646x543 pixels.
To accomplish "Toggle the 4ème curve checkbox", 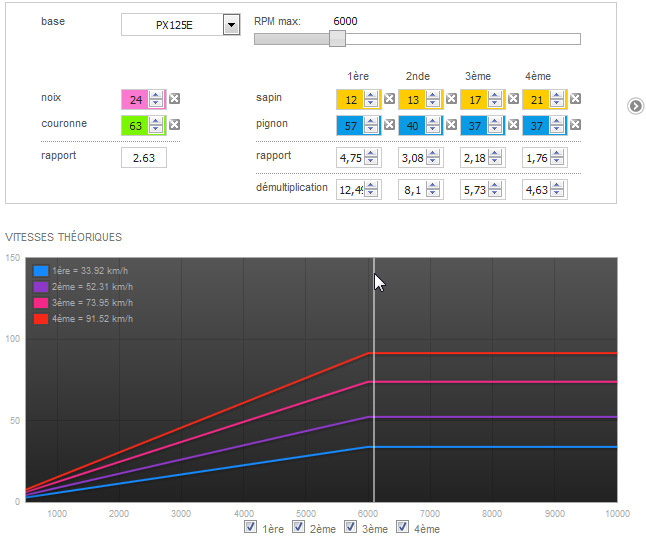I will tap(403, 527).
